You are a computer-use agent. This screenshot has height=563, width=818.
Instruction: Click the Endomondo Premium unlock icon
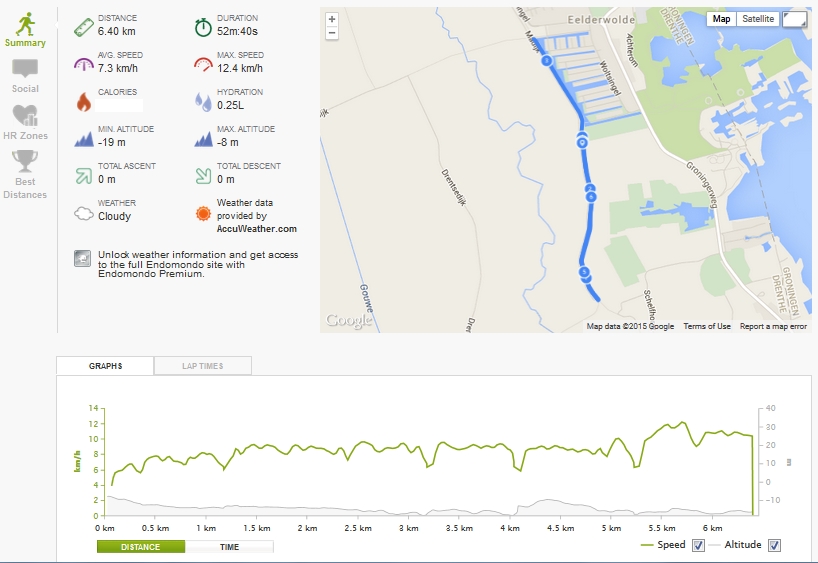pos(82,258)
